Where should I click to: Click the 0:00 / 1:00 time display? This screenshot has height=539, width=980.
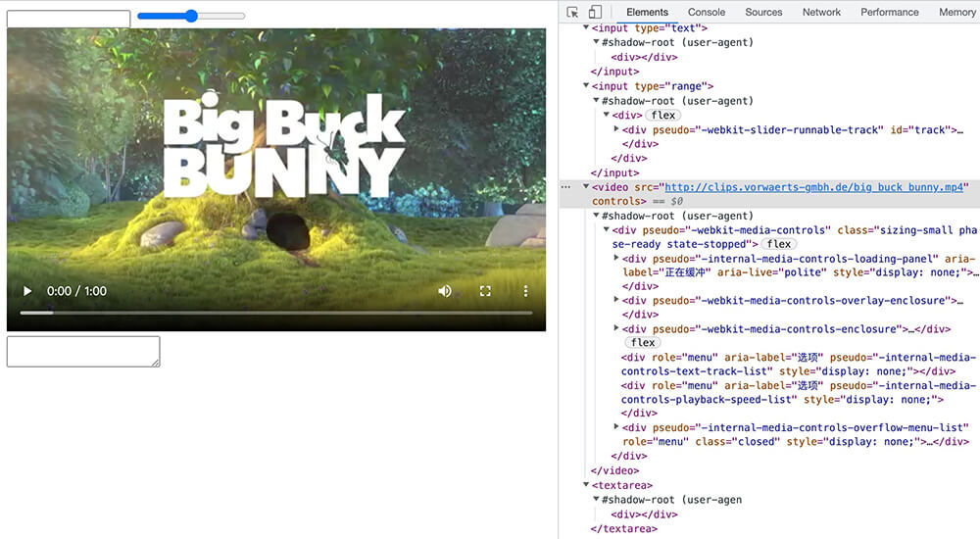pos(76,291)
